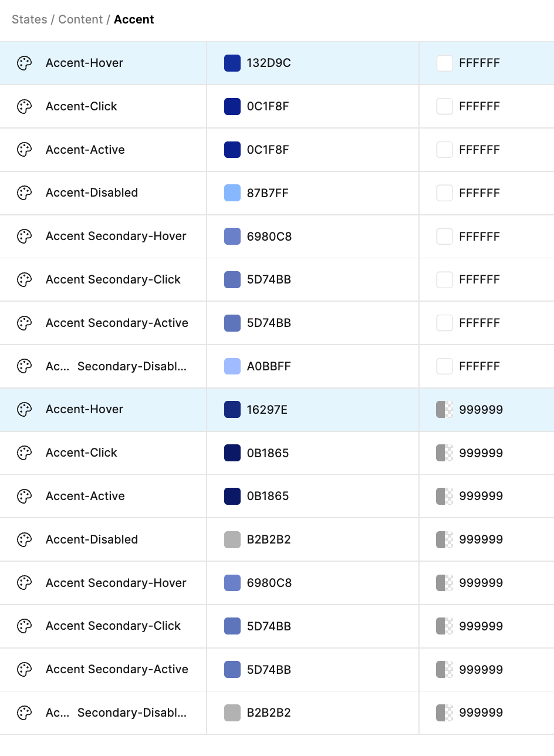Click palette icon in Accent-Disabled row with B2B2B2
The image size is (554, 756).
click(24, 539)
